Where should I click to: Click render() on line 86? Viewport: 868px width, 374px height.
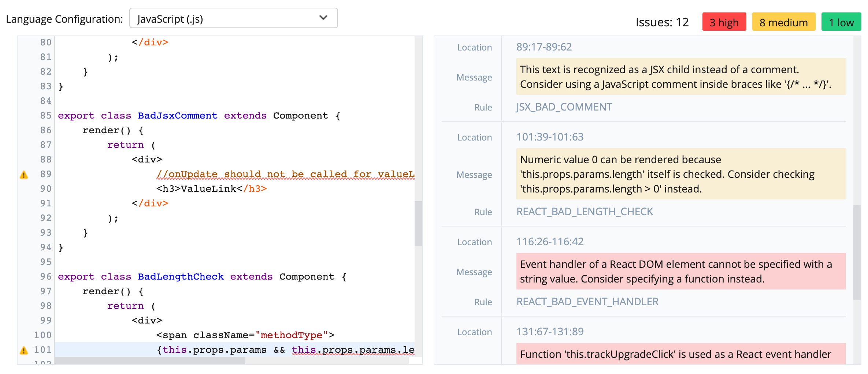click(x=107, y=130)
